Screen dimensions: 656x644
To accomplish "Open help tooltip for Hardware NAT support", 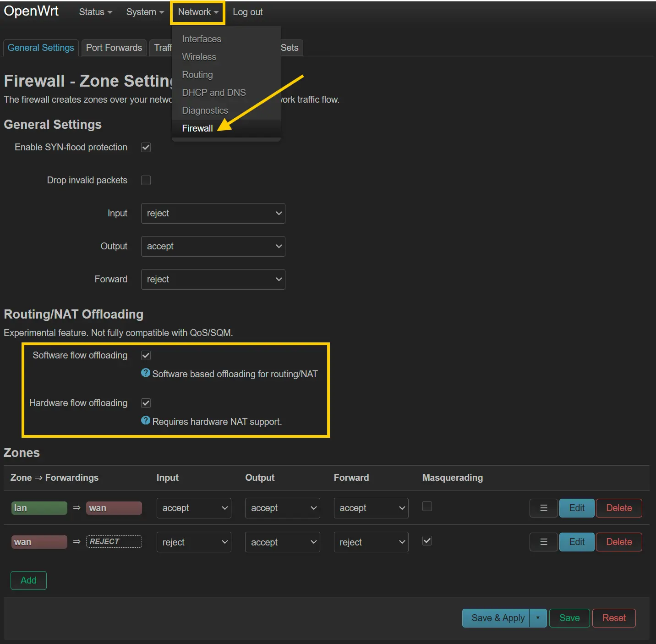I will pyautogui.click(x=146, y=421).
